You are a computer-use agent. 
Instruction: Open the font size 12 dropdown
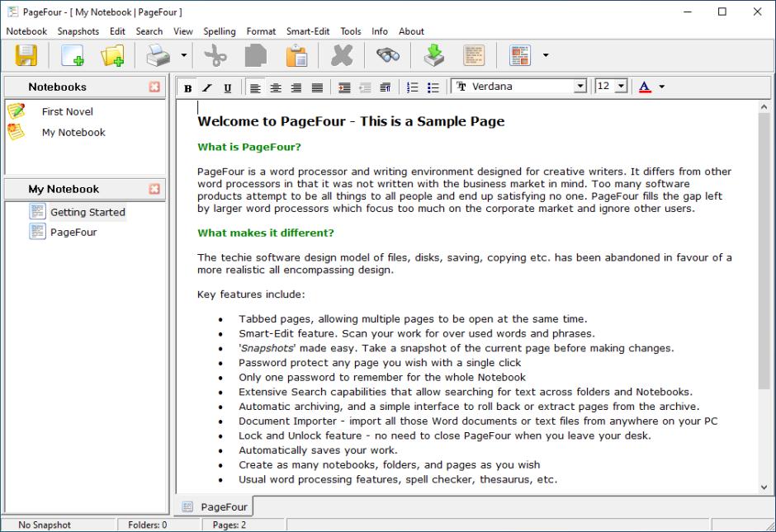click(621, 87)
